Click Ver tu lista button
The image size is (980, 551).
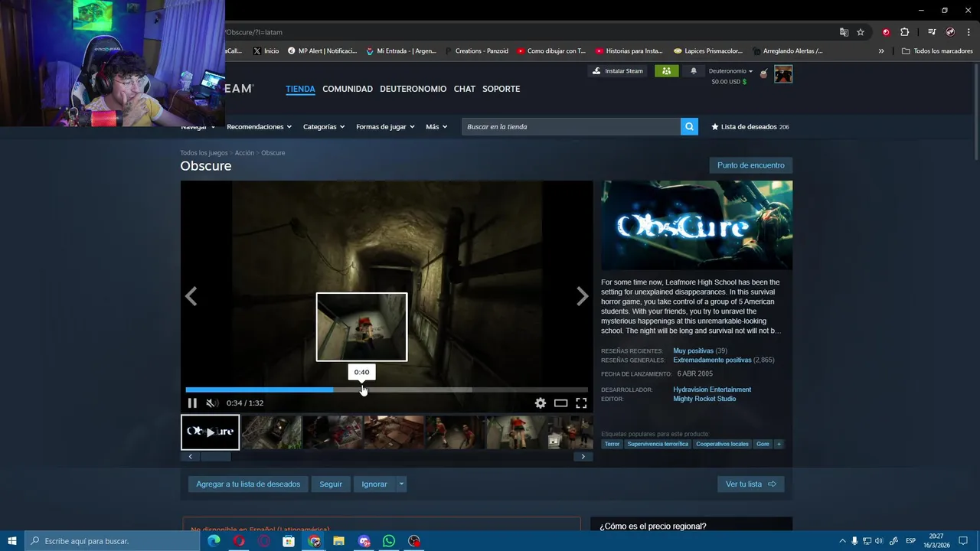click(750, 484)
